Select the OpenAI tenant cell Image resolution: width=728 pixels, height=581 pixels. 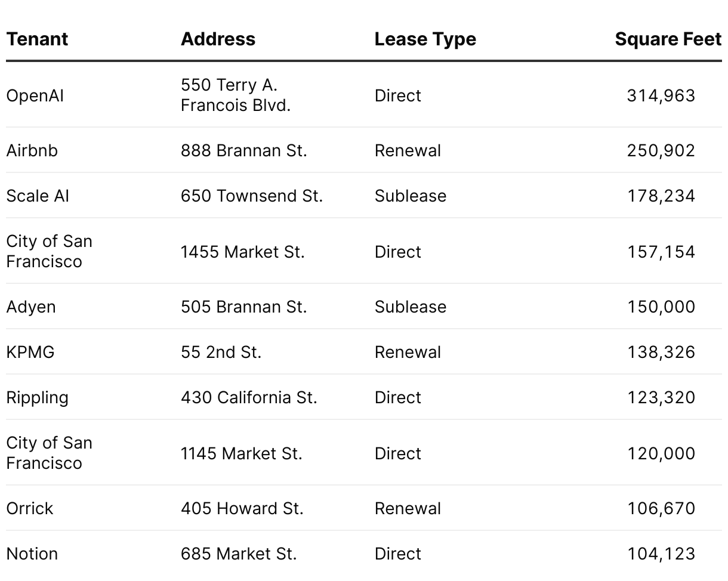tap(35, 95)
